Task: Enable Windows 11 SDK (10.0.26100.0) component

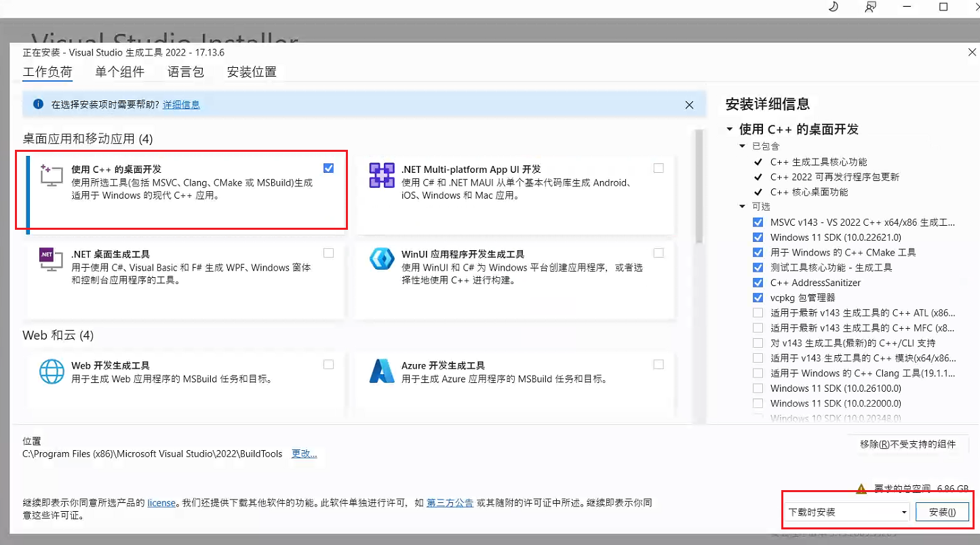Action: [x=758, y=388]
